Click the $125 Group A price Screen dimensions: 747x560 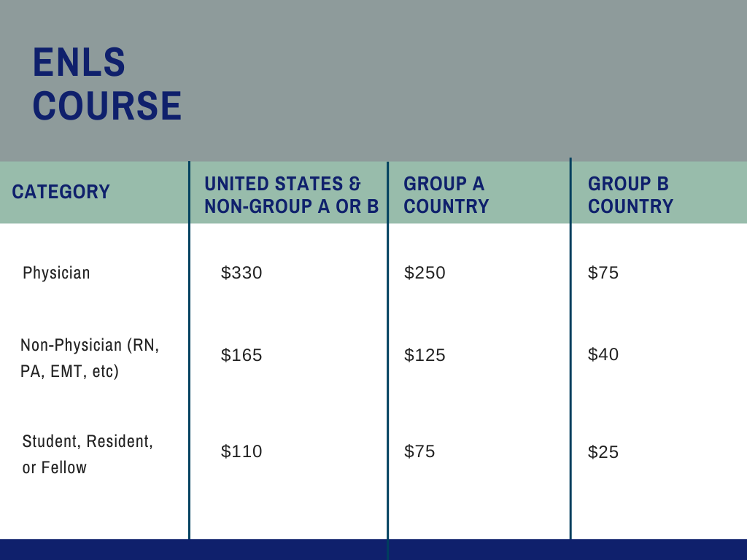click(x=425, y=355)
